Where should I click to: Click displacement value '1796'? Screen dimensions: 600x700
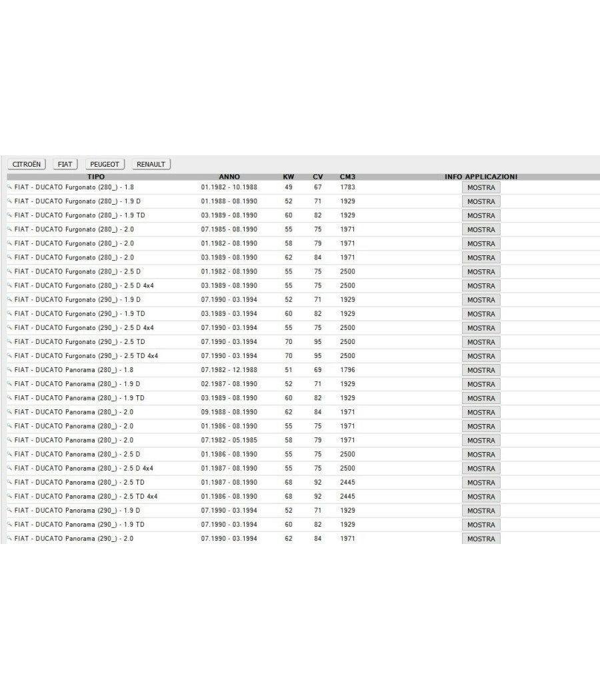(348, 369)
